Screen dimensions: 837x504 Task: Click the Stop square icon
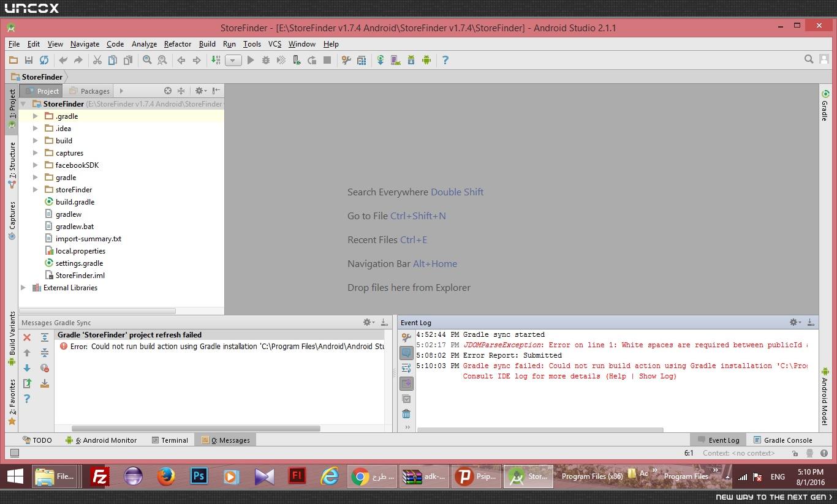(327, 60)
